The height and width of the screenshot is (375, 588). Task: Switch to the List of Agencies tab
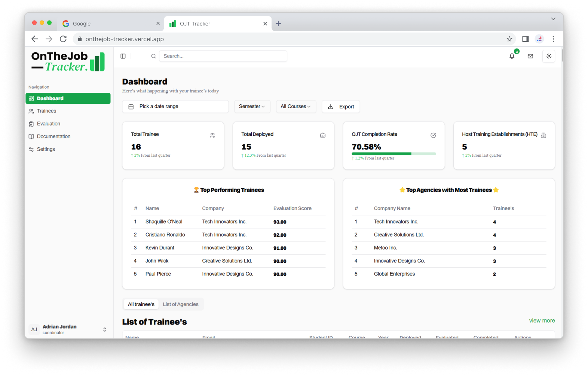point(181,304)
